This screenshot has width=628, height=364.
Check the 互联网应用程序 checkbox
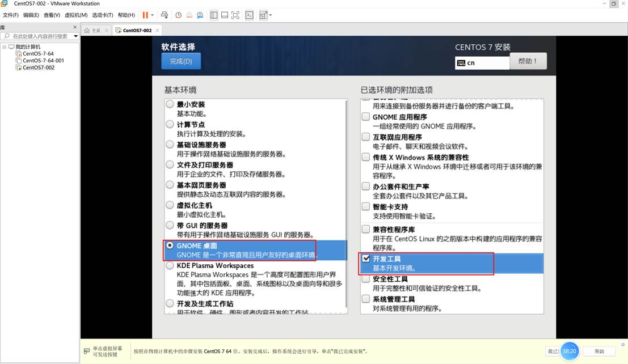[x=366, y=137]
